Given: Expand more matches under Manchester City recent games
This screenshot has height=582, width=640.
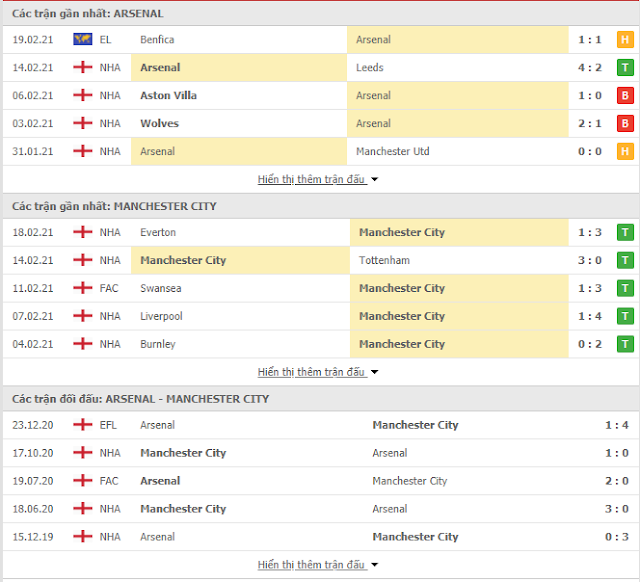Looking at the screenshot, I should [x=318, y=372].
